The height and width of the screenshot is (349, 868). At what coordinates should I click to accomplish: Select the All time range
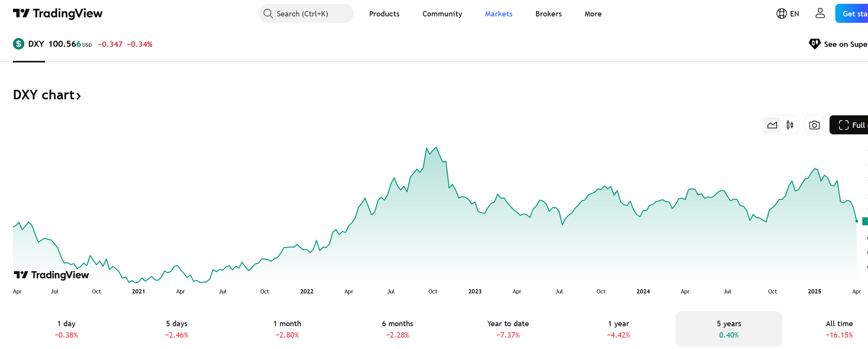click(839, 329)
